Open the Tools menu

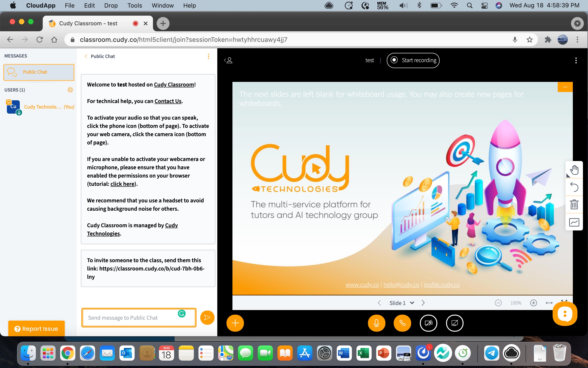135,5
